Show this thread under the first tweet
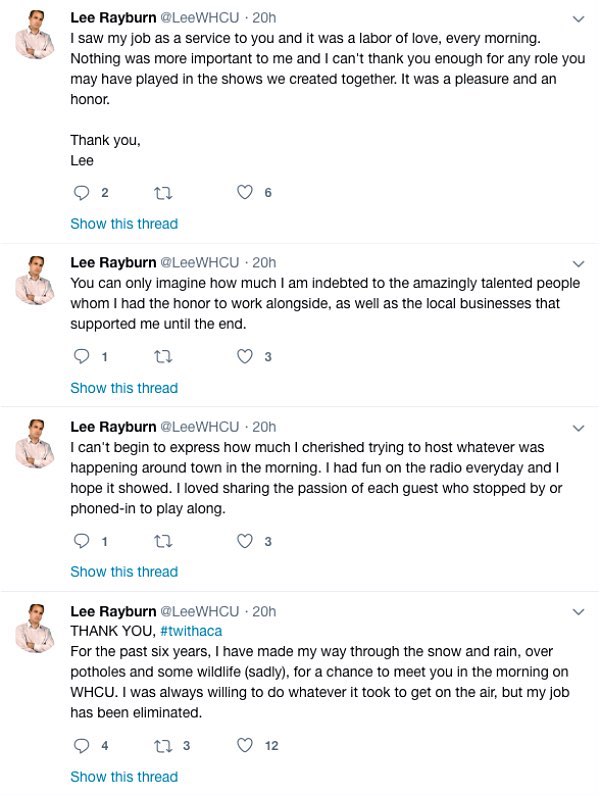 [x=124, y=224]
